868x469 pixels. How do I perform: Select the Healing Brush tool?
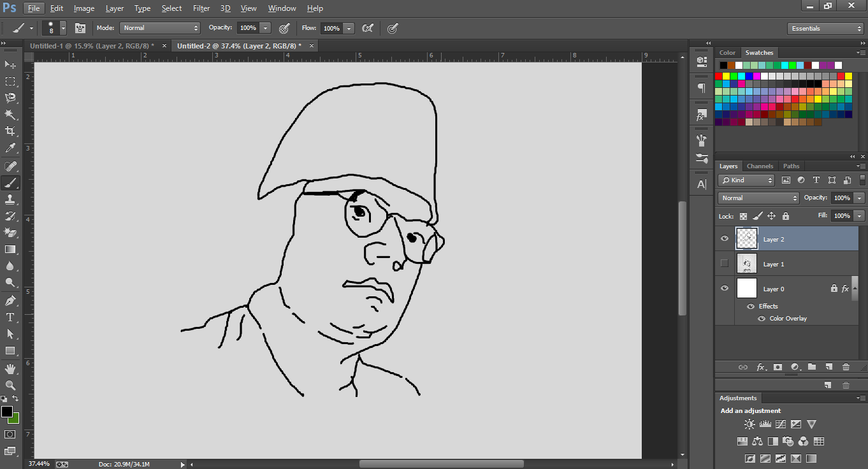(10, 166)
